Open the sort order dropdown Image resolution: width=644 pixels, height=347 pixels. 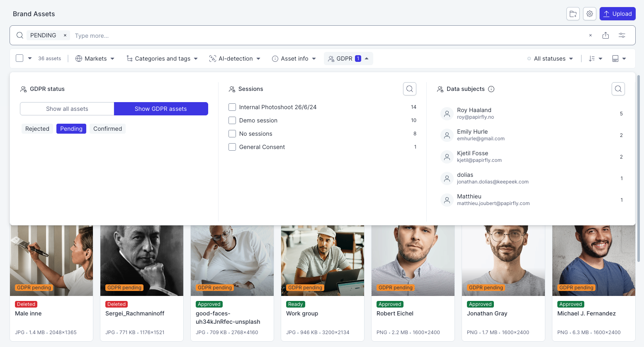pyautogui.click(x=595, y=59)
